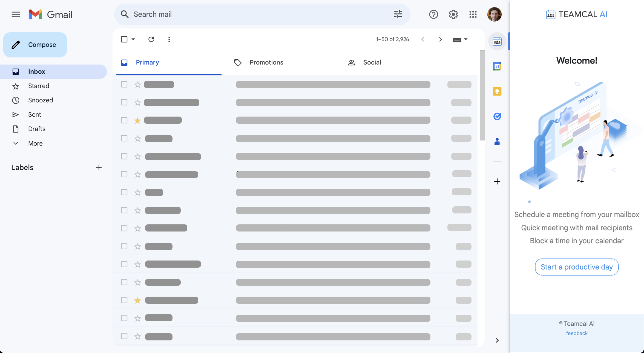Open TeamCal AI add-on in side panel

(497, 41)
